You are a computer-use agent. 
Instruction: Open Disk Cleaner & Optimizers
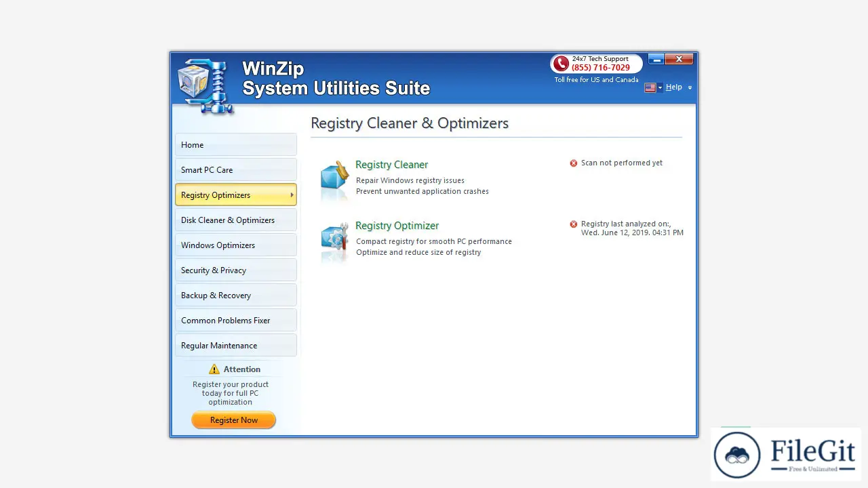pos(236,220)
